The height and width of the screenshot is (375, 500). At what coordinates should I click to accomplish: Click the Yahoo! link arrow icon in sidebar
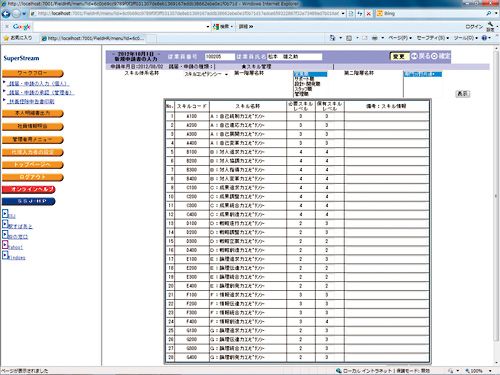[x=5, y=245]
